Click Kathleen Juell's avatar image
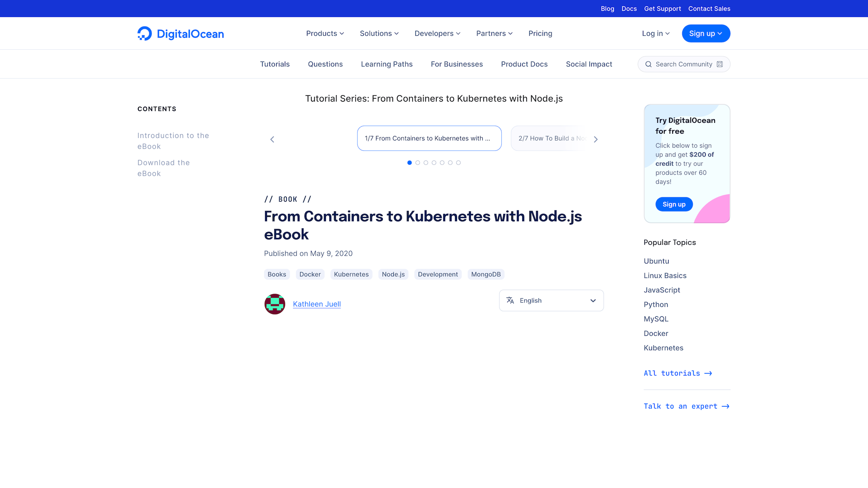Viewport: 868px width, 488px height. [275, 304]
